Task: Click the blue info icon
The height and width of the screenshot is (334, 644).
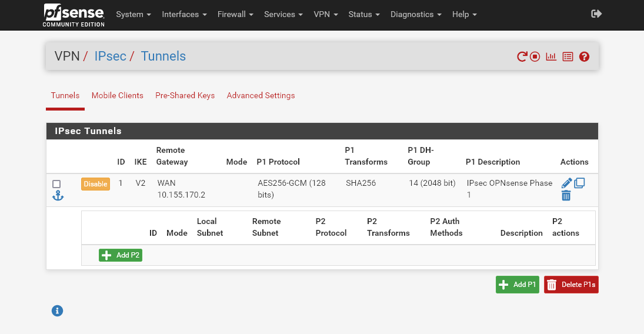Action: (57, 310)
